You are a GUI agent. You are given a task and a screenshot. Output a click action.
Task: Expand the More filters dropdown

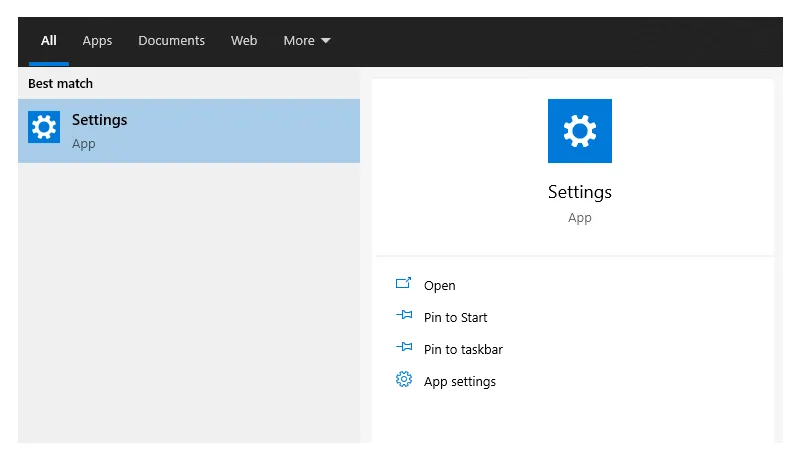pyautogui.click(x=307, y=40)
